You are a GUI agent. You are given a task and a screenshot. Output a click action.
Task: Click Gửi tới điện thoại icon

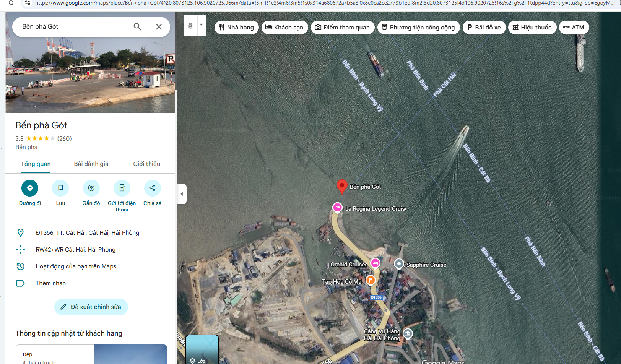(122, 188)
